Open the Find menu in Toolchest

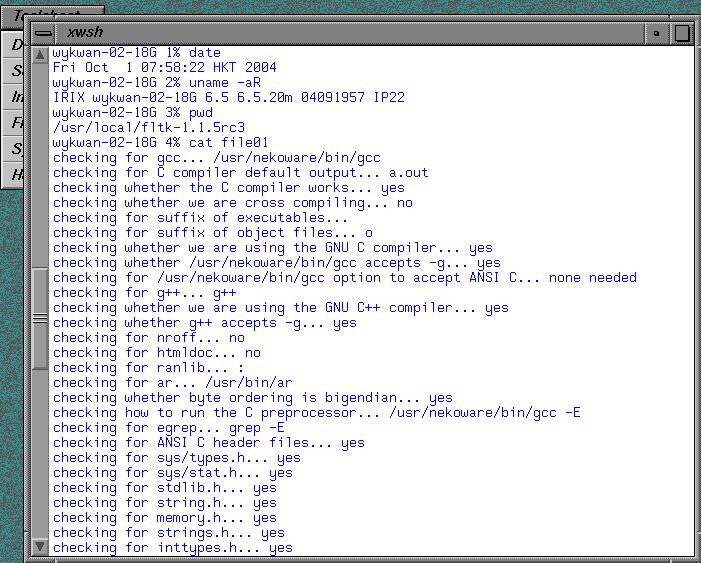13,122
